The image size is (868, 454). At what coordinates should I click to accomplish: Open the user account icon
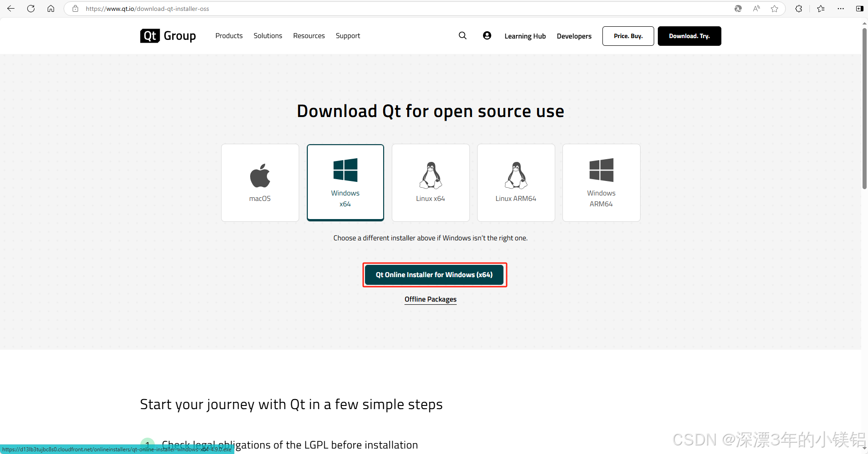point(487,35)
